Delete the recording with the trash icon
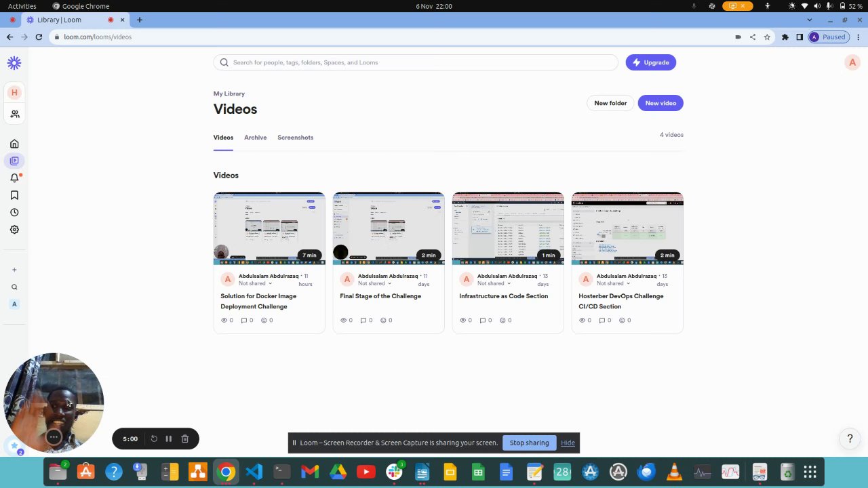This screenshot has height=488, width=868. (184, 439)
